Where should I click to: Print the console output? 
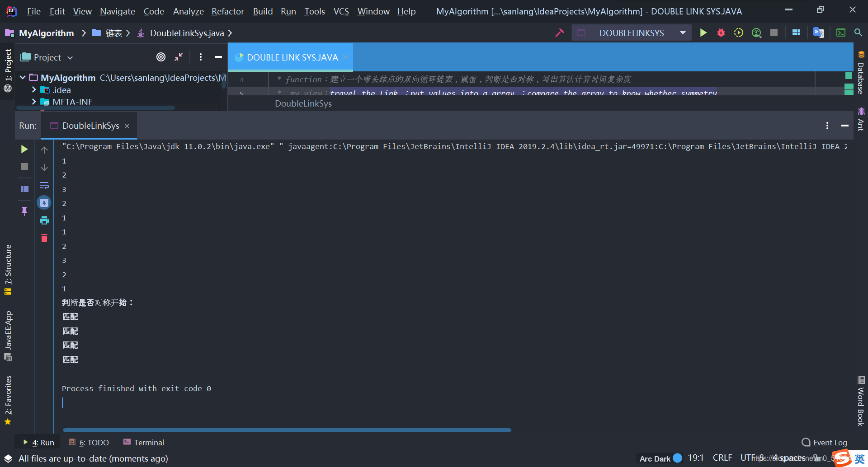[44, 220]
